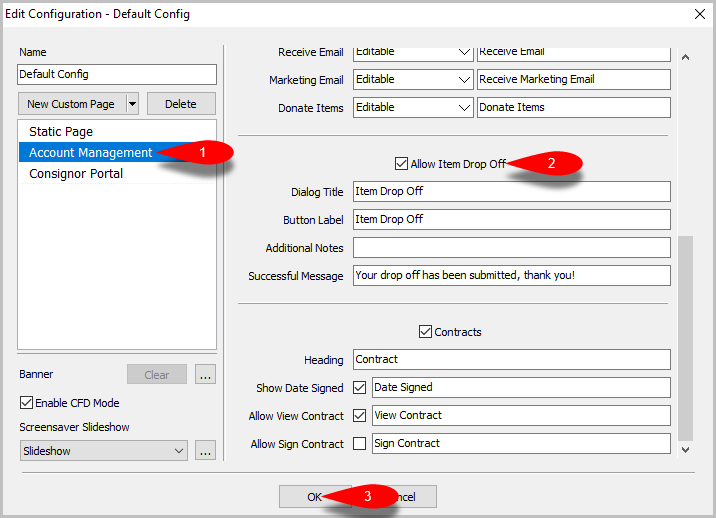This screenshot has height=518, width=716.
Task: Enable the Allow Sign Contract checkbox
Action: pyautogui.click(x=359, y=444)
